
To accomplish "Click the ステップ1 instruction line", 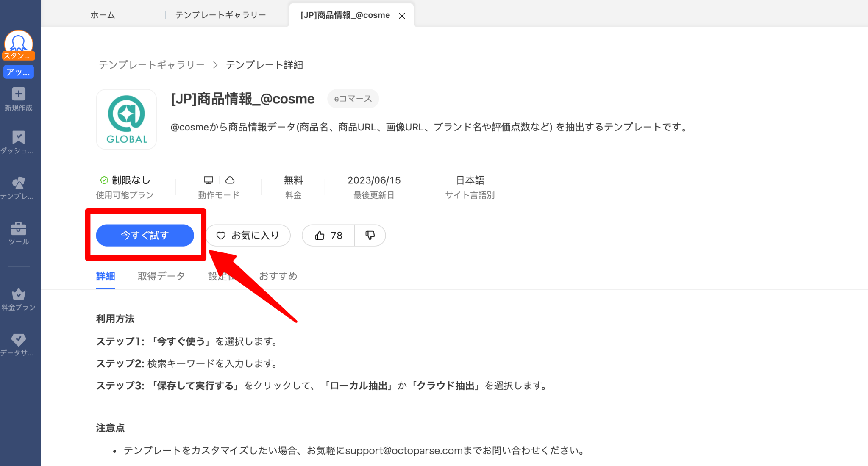I will tap(187, 341).
